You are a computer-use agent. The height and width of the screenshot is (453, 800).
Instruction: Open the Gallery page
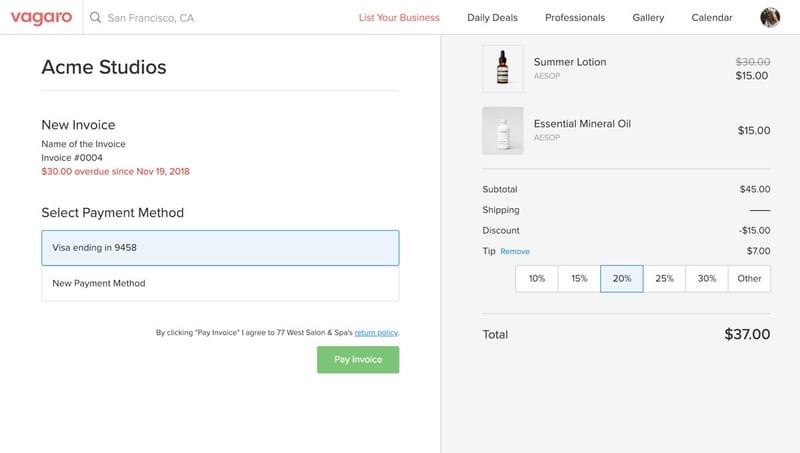(x=648, y=18)
